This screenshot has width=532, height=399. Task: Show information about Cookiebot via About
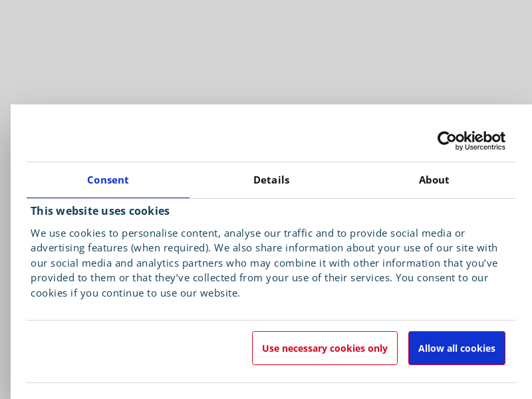(x=434, y=180)
